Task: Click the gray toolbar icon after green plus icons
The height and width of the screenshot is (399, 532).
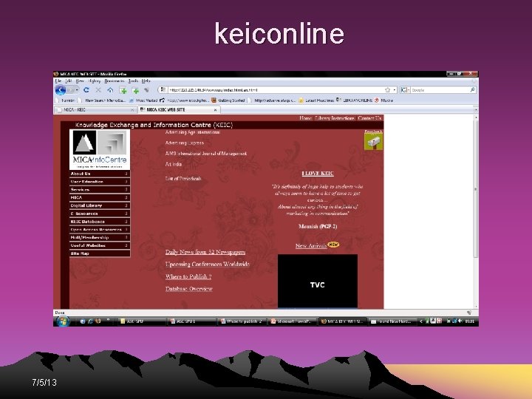Action: 146,90
